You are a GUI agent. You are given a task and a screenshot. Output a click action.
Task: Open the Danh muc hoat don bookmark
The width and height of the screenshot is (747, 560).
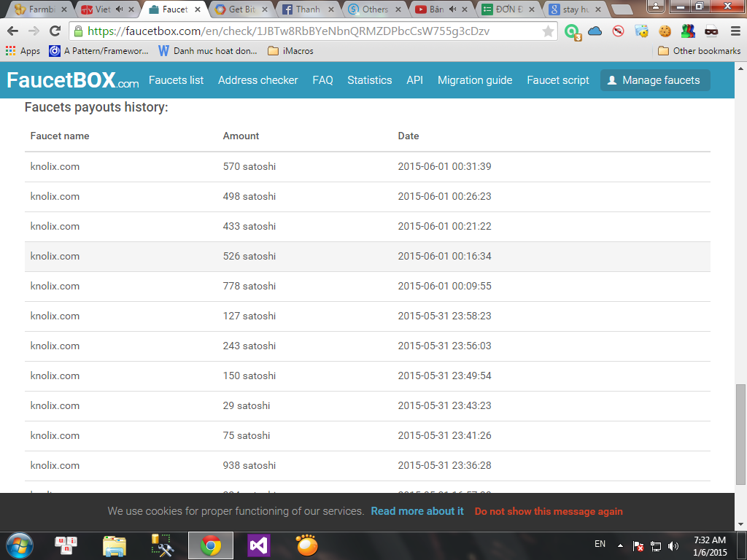[208, 51]
